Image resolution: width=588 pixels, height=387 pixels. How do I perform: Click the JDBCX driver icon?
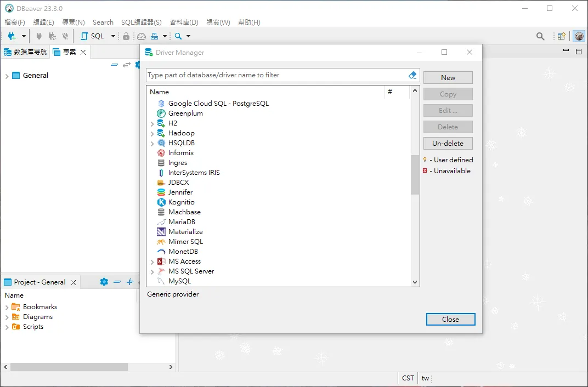[x=161, y=183]
